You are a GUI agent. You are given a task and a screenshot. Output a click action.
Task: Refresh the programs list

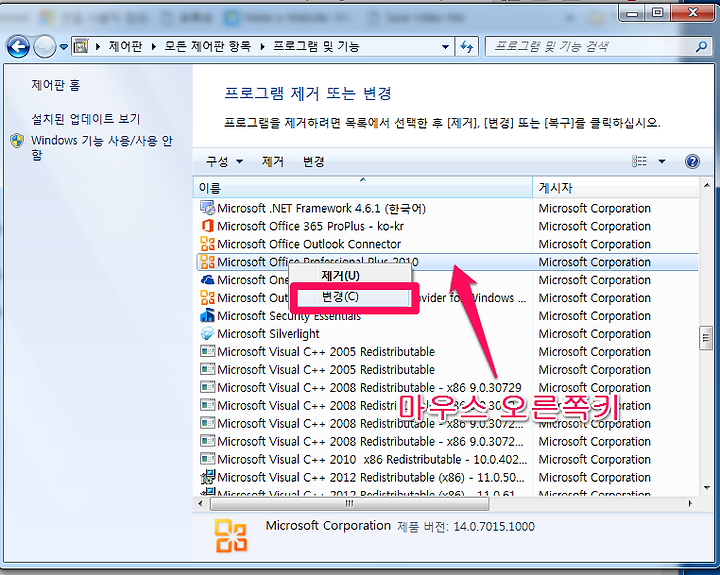tap(467, 46)
